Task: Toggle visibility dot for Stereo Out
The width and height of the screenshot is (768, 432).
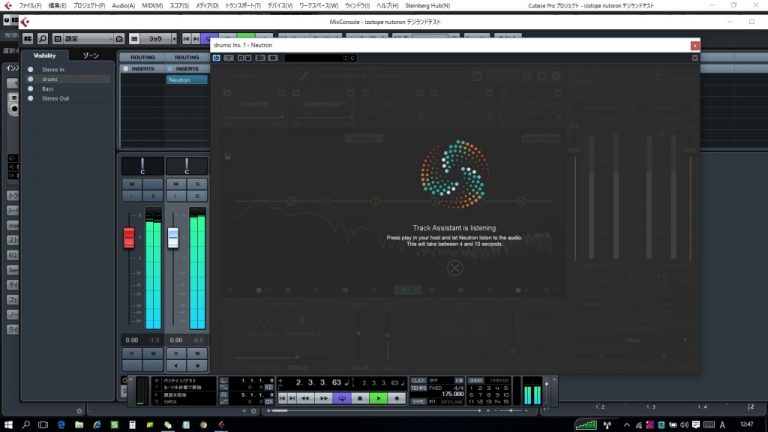Action: pyautogui.click(x=30, y=98)
